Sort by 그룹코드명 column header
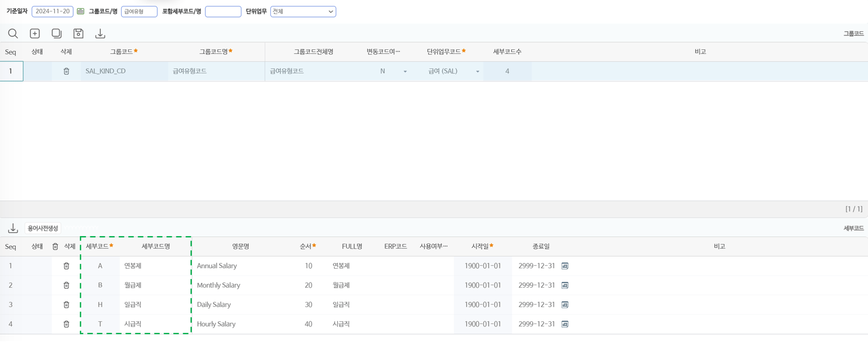Image resolution: width=868 pixels, height=342 pixels. click(x=216, y=52)
